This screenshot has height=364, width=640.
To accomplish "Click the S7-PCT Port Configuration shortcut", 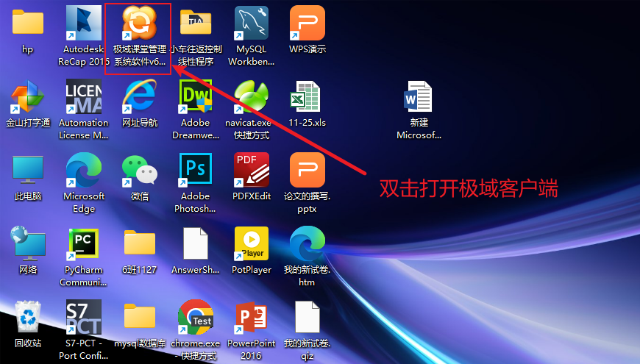I will 83,317.
